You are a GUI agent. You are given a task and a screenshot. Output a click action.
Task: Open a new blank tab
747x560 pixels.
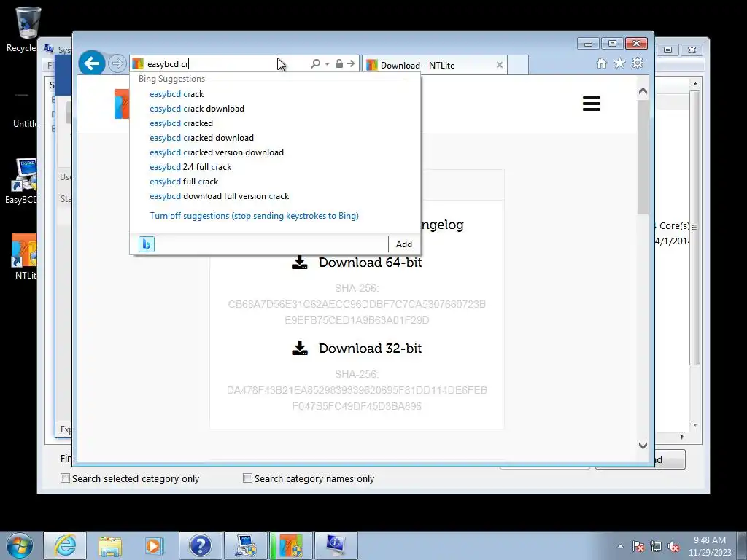click(x=518, y=65)
